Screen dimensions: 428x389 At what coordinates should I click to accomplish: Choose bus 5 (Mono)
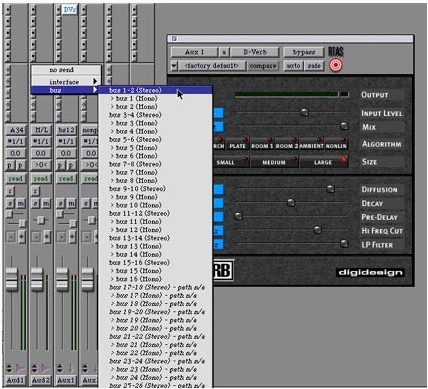[155, 148]
